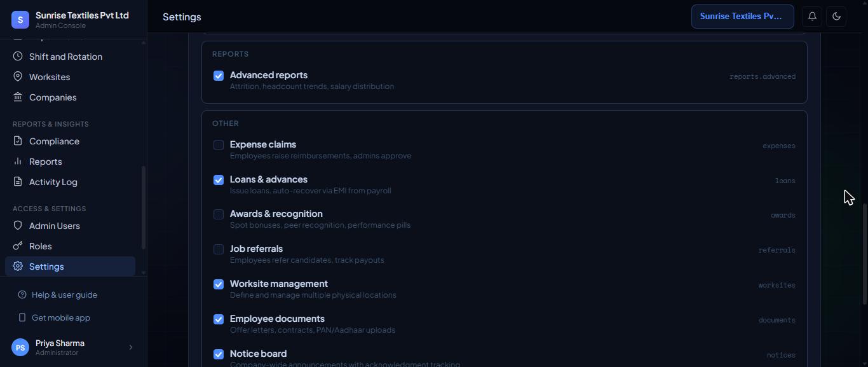The image size is (868, 367).
Task: Open notifications bell icon
Action: coord(812,17)
